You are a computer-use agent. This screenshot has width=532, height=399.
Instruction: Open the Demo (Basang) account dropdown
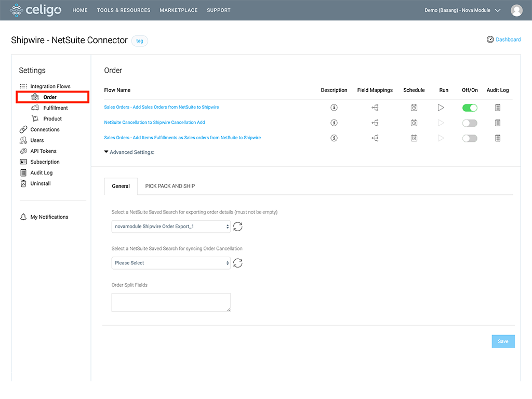(462, 10)
